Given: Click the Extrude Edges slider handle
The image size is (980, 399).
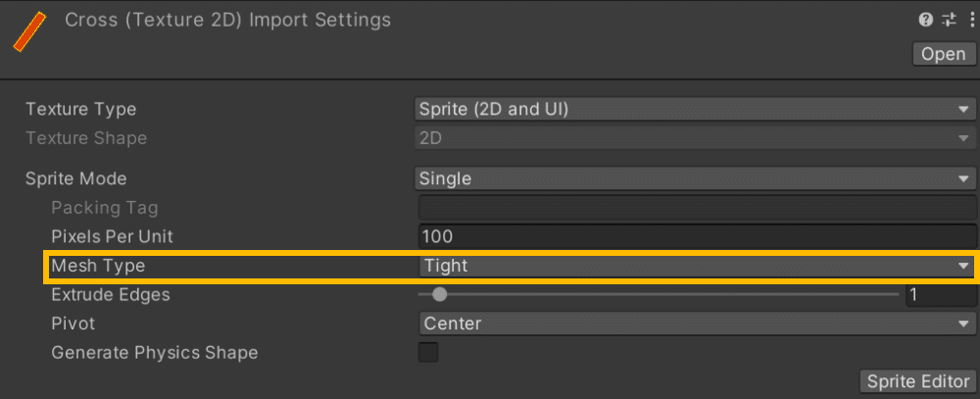Looking at the screenshot, I should 440,294.
